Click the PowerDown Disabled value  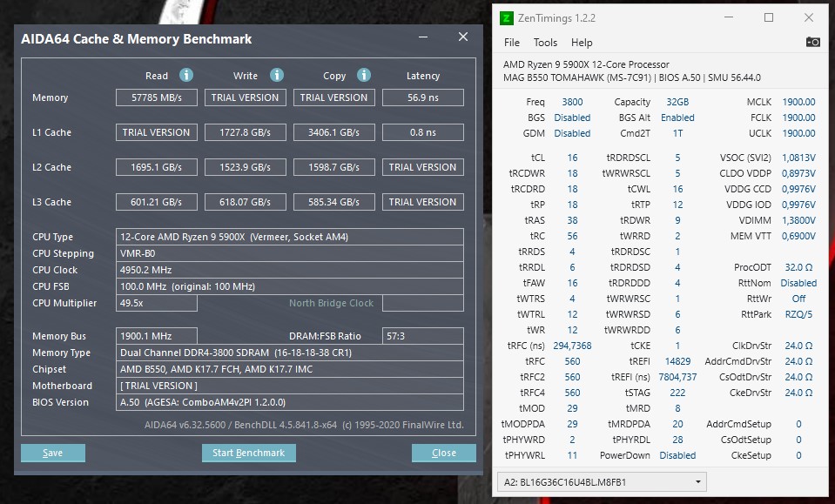(677, 455)
